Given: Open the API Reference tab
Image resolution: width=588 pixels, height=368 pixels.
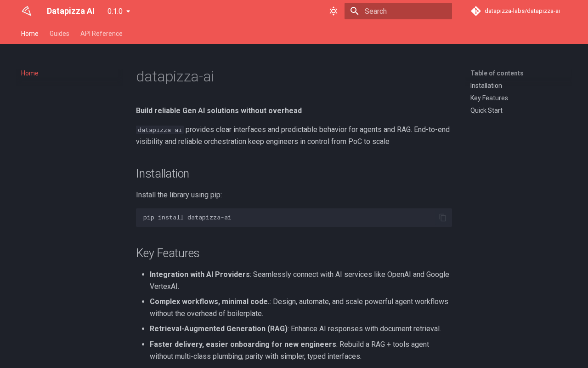Looking at the screenshot, I should coord(102,34).
